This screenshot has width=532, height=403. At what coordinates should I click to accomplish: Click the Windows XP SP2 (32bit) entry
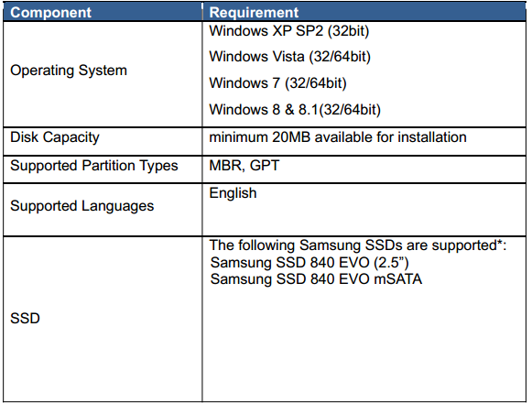pyautogui.click(x=289, y=31)
